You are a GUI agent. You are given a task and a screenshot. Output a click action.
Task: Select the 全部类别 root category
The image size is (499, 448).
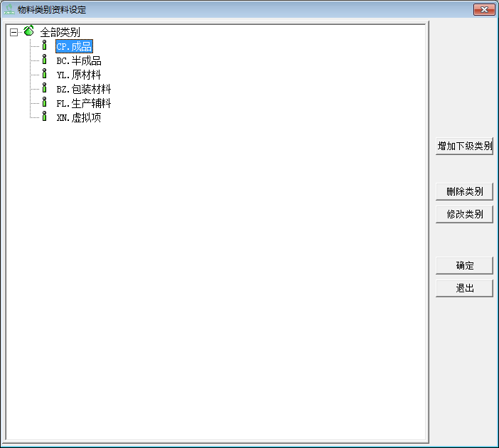(x=60, y=32)
